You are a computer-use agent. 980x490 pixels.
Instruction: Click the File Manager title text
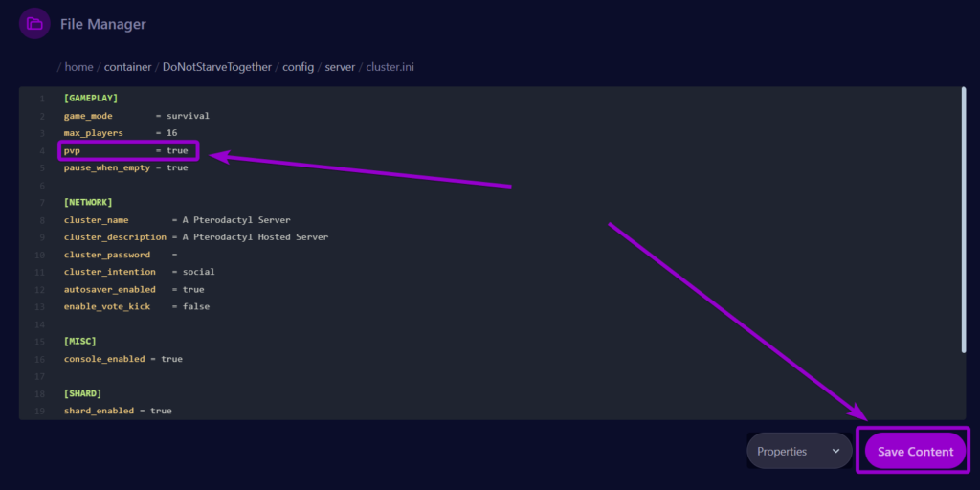click(x=102, y=24)
